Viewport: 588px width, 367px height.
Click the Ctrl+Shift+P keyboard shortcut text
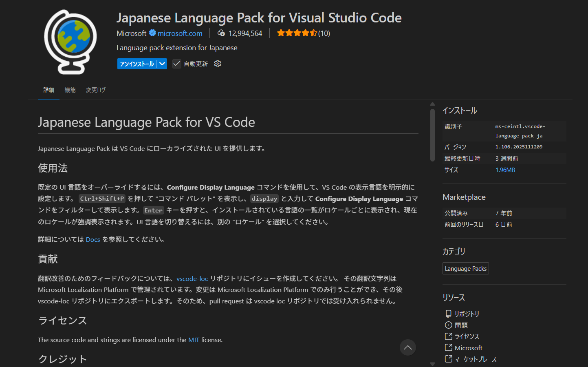click(x=102, y=199)
